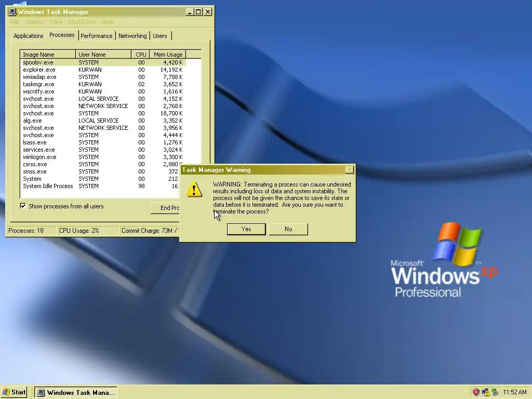532x399 pixels.
Task: Select the wscntfy.exe process
Action: click(103, 91)
